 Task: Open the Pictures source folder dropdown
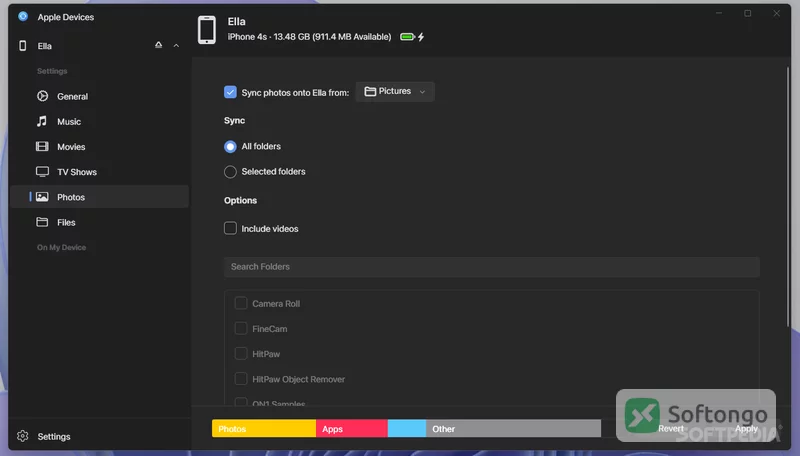[395, 91]
